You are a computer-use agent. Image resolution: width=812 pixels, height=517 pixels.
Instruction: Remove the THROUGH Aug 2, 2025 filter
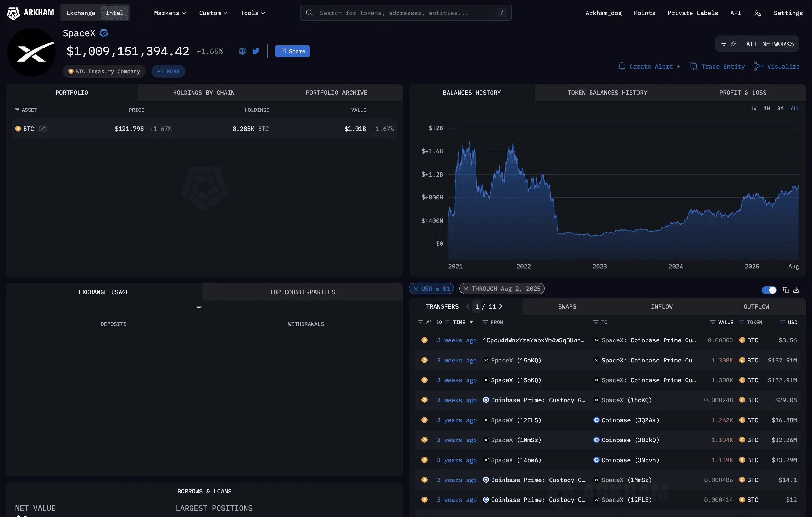click(x=466, y=289)
